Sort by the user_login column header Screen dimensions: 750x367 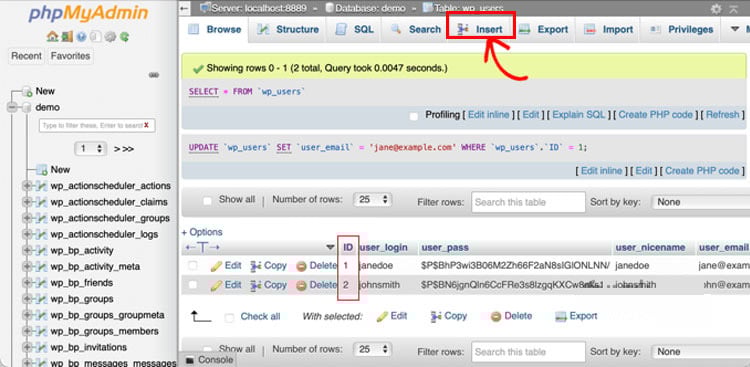point(384,247)
